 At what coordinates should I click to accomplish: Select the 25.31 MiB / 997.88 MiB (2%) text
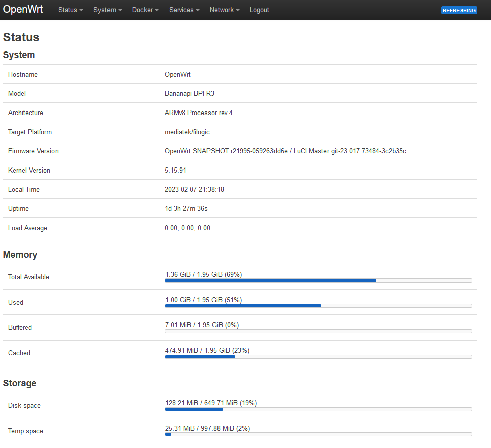[x=207, y=428]
